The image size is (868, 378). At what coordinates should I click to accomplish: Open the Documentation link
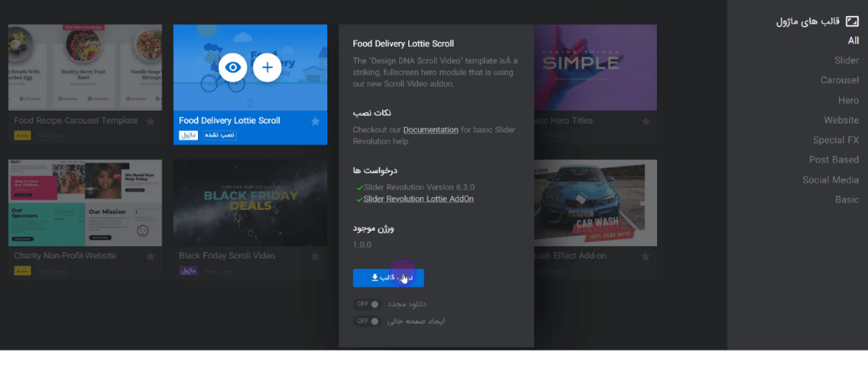pos(431,130)
